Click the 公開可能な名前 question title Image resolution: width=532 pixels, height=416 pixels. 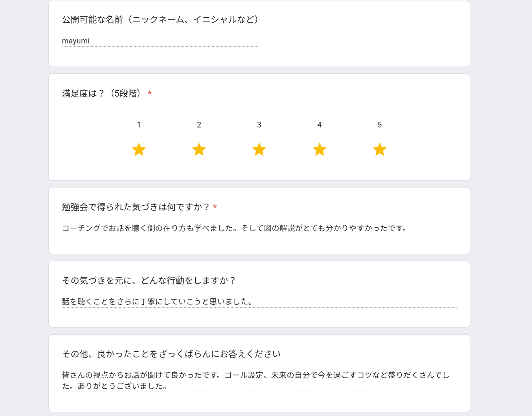161,19
